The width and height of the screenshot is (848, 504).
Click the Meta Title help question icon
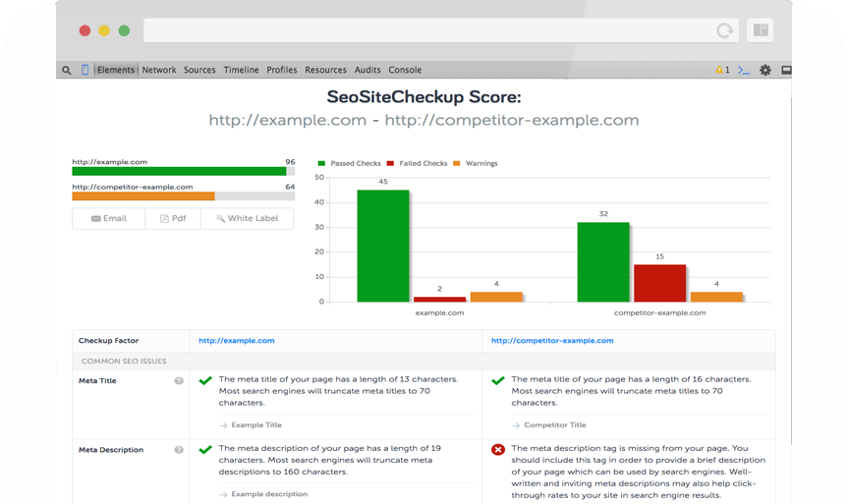click(179, 381)
